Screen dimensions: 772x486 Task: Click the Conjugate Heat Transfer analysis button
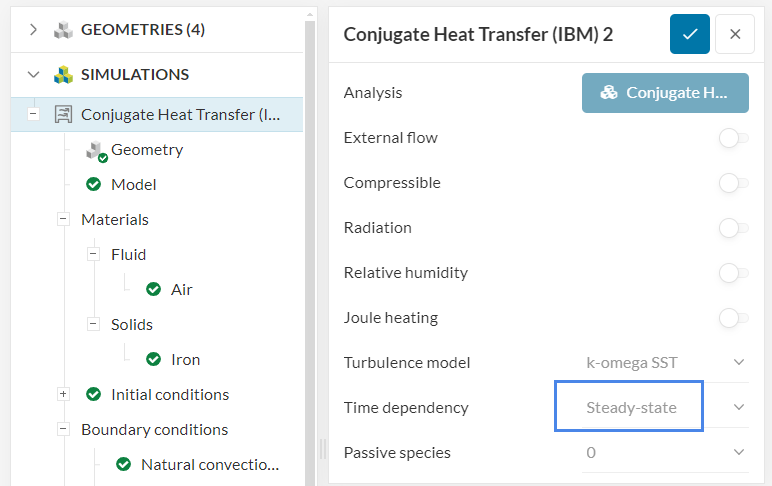(x=665, y=93)
